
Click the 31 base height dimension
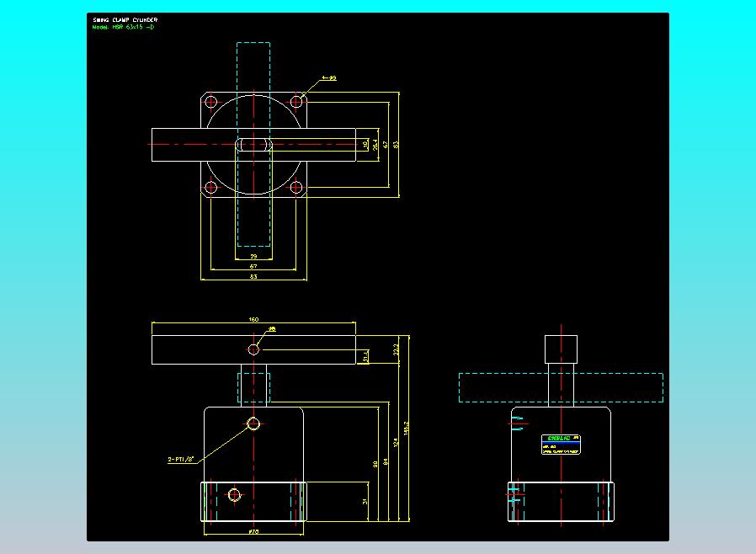(x=365, y=502)
